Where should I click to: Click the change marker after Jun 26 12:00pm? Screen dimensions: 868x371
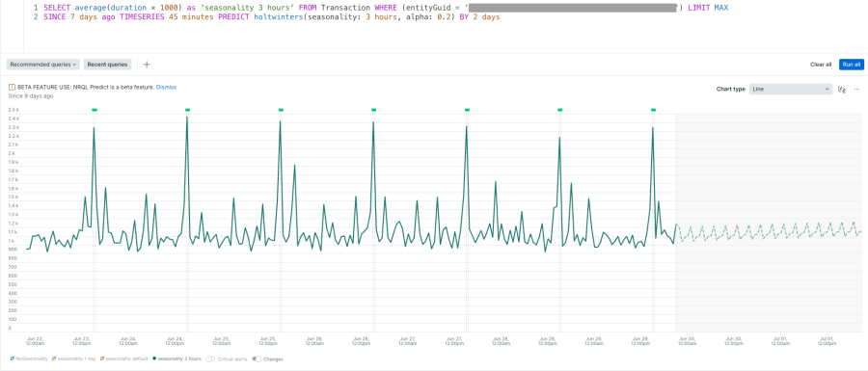pyautogui.click(x=373, y=110)
